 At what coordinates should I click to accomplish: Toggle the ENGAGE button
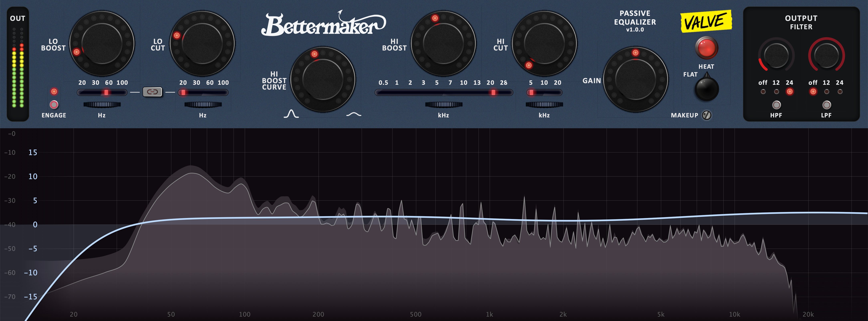[x=54, y=105]
